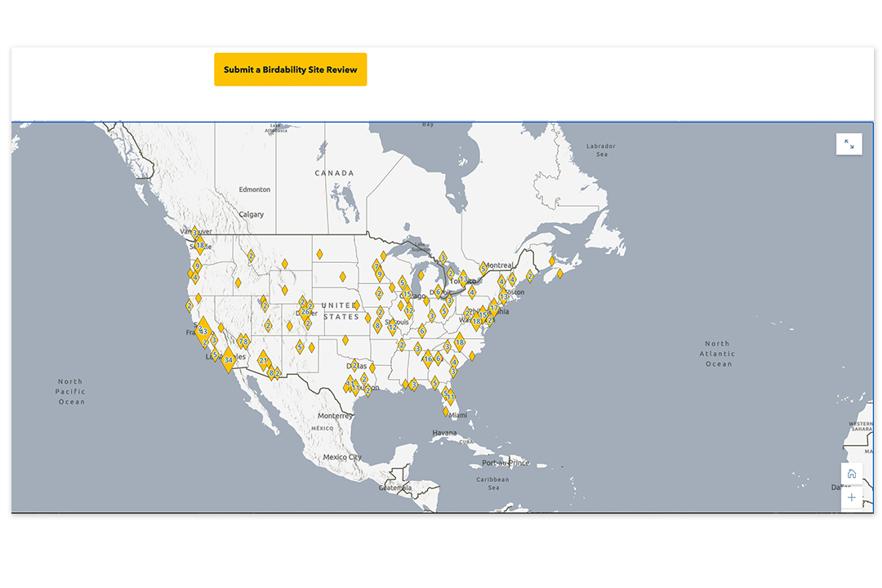Select the 78 cluster in Southern California

pyautogui.click(x=243, y=341)
